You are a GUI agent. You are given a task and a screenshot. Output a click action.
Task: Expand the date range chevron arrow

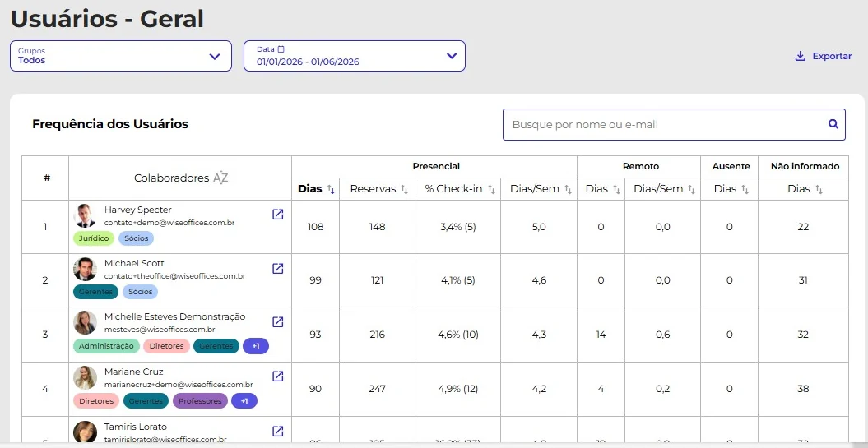coord(452,56)
